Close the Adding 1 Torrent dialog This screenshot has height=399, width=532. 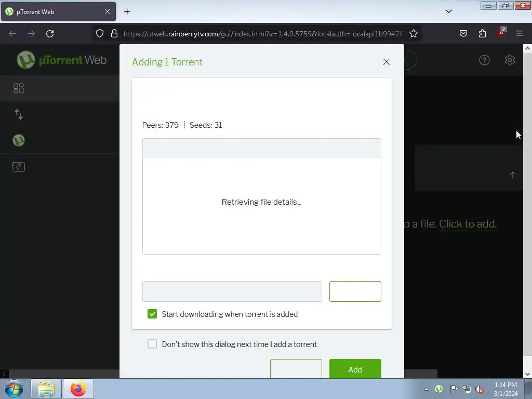pyautogui.click(x=386, y=62)
